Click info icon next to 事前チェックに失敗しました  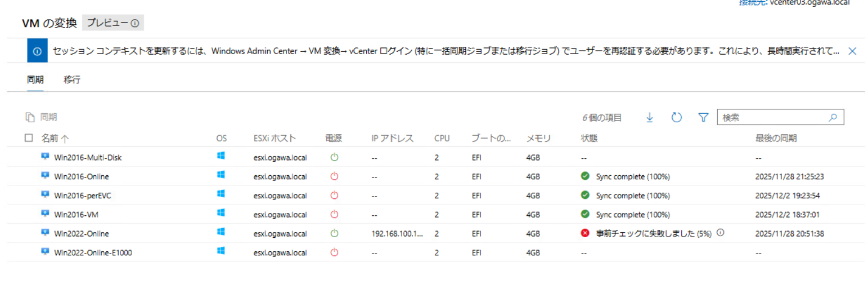click(x=719, y=232)
